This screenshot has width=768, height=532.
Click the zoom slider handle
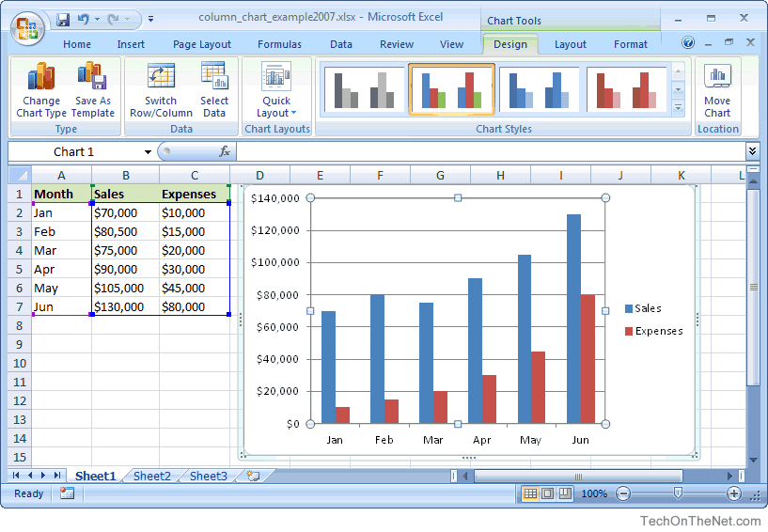pos(678,493)
